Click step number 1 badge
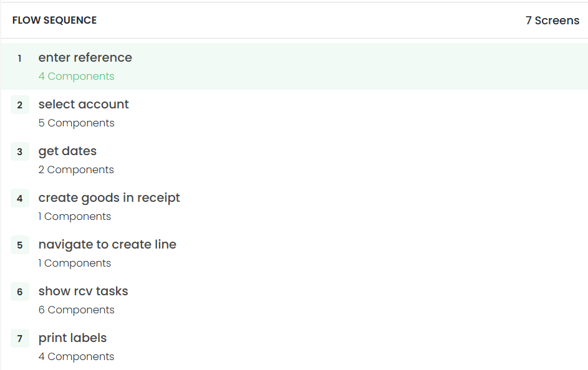The image size is (588, 370). click(x=20, y=59)
